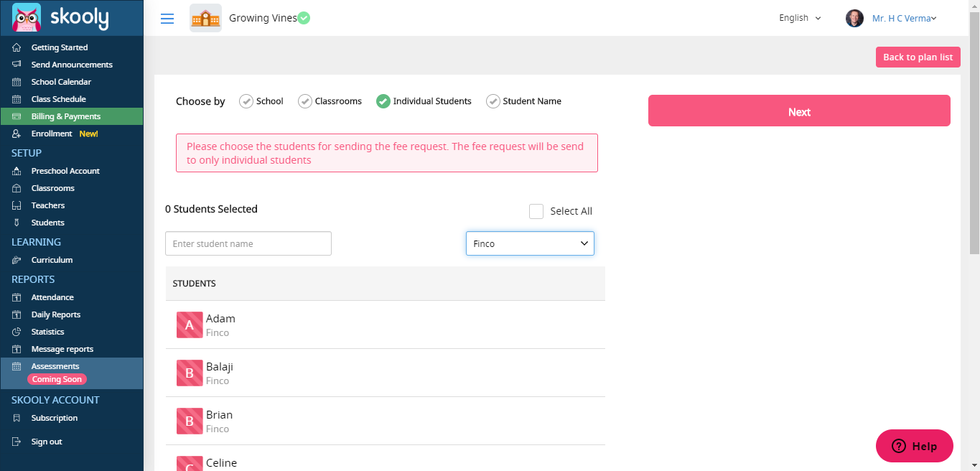Image resolution: width=980 pixels, height=471 pixels.
Task: Click the Enter student name field
Action: pyautogui.click(x=248, y=243)
